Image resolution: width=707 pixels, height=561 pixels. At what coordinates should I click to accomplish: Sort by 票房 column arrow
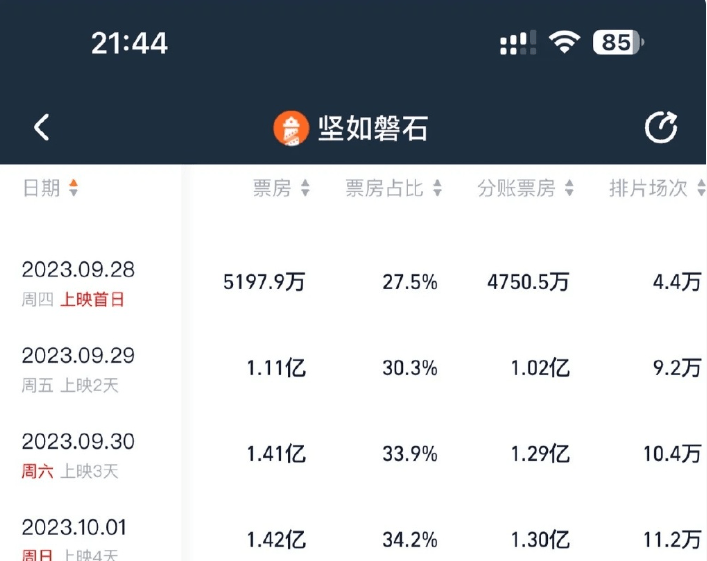305,189
